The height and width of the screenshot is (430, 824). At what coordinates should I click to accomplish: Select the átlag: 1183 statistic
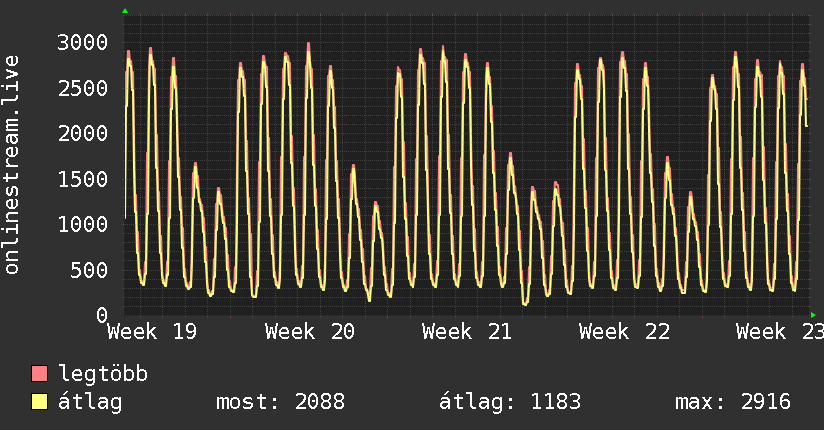(x=510, y=402)
